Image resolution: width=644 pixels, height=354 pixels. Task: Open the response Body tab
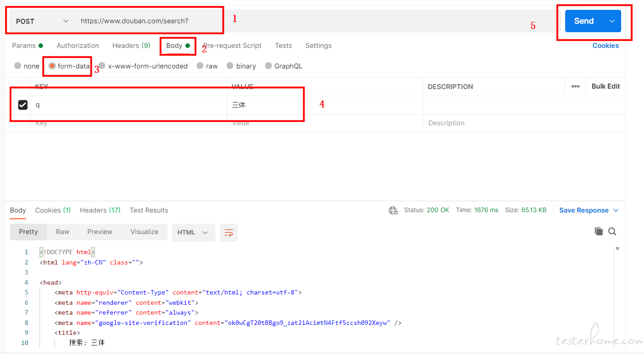point(18,210)
